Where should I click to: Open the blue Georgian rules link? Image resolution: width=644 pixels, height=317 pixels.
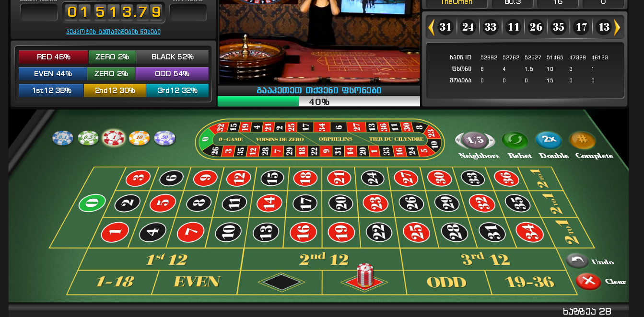point(114,32)
